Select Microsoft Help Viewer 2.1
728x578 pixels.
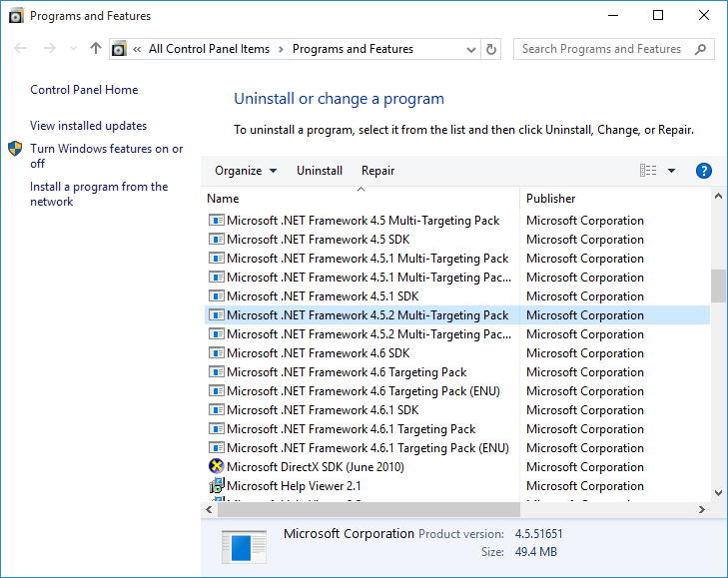294,486
